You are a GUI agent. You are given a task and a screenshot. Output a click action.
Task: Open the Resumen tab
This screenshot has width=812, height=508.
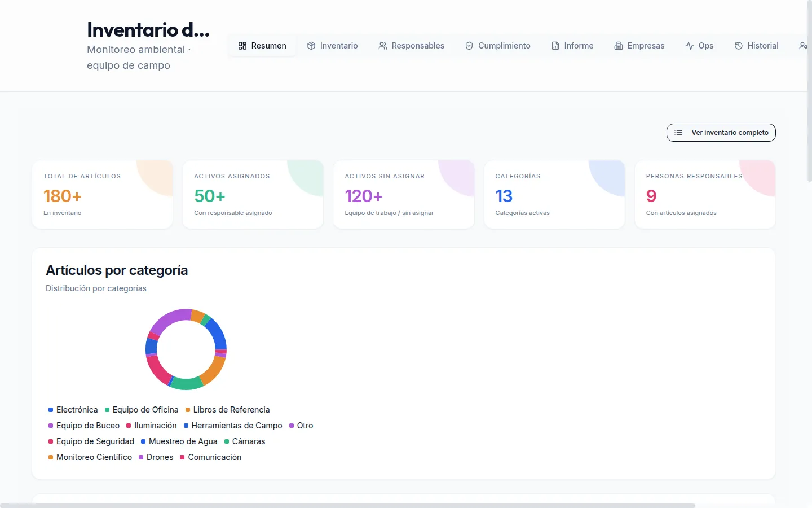click(262, 46)
